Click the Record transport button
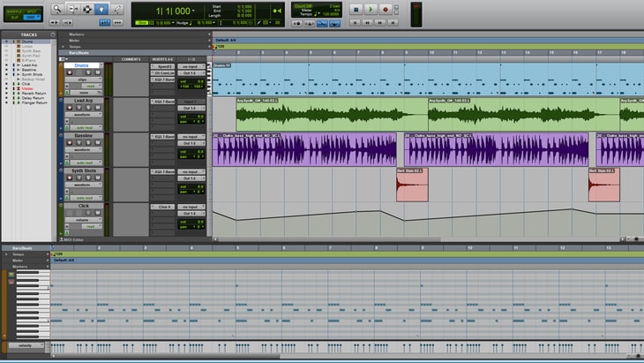644x363 pixels. 386,10
